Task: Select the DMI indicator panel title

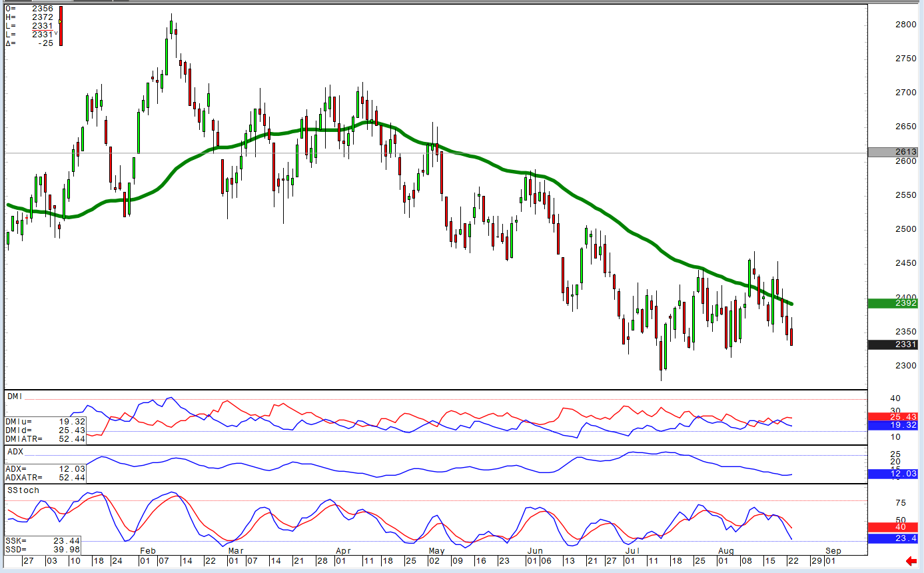Action: coord(15,396)
